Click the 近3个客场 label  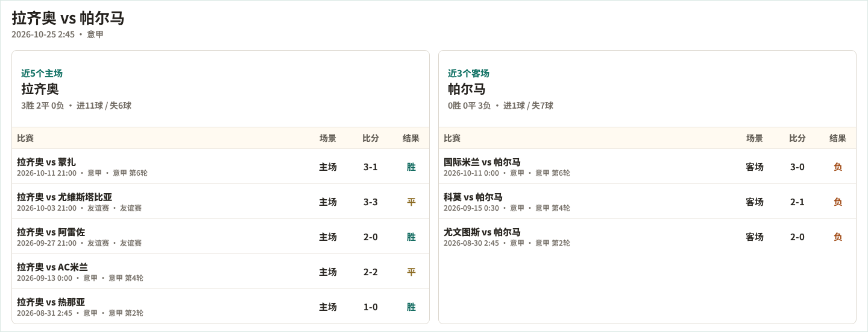[x=468, y=73]
